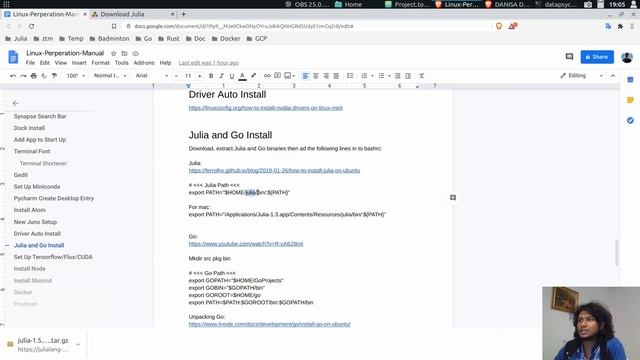The width and height of the screenshot is (640, 360).
Task: Print the document
Action: (x=34, y=76)
